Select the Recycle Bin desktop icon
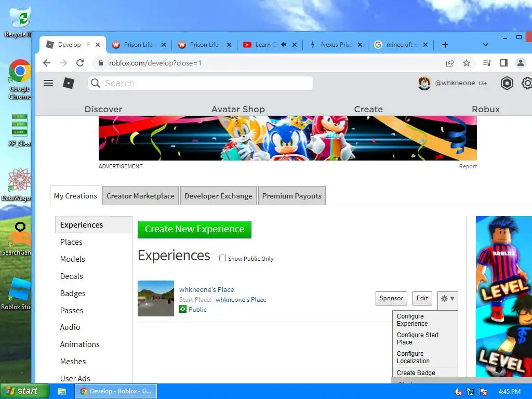This screenshot has width=532, height=399. [18, 22]
